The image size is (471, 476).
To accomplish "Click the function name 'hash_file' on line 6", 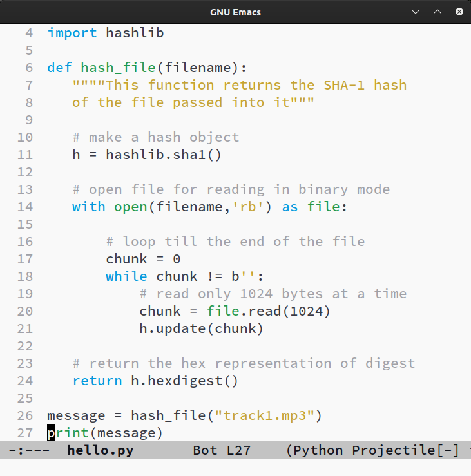I will click(x=118, y=68).
